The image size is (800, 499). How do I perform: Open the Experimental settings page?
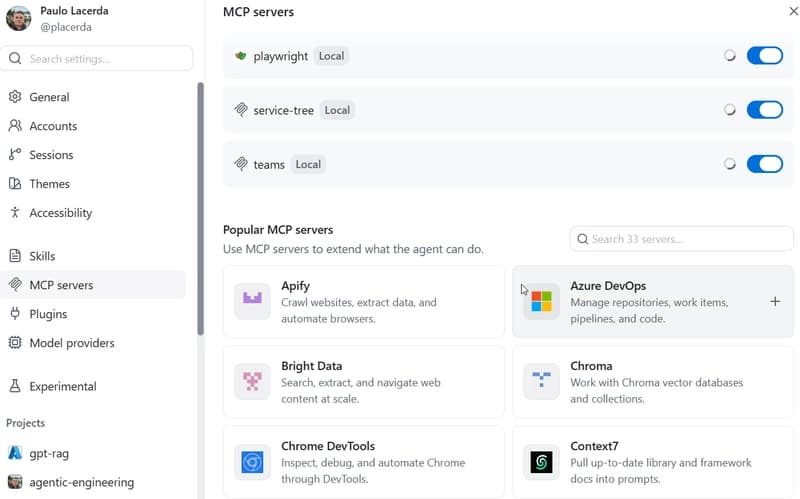[93, 386]
